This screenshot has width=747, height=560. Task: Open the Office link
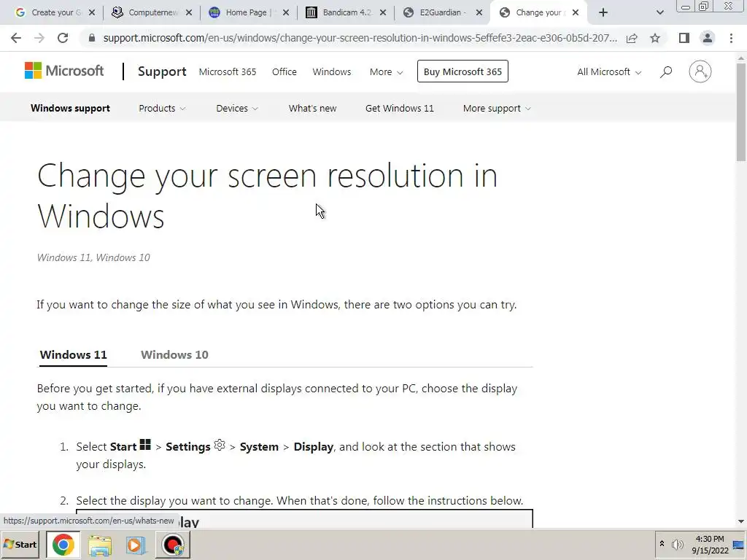[x=285, y=72]
